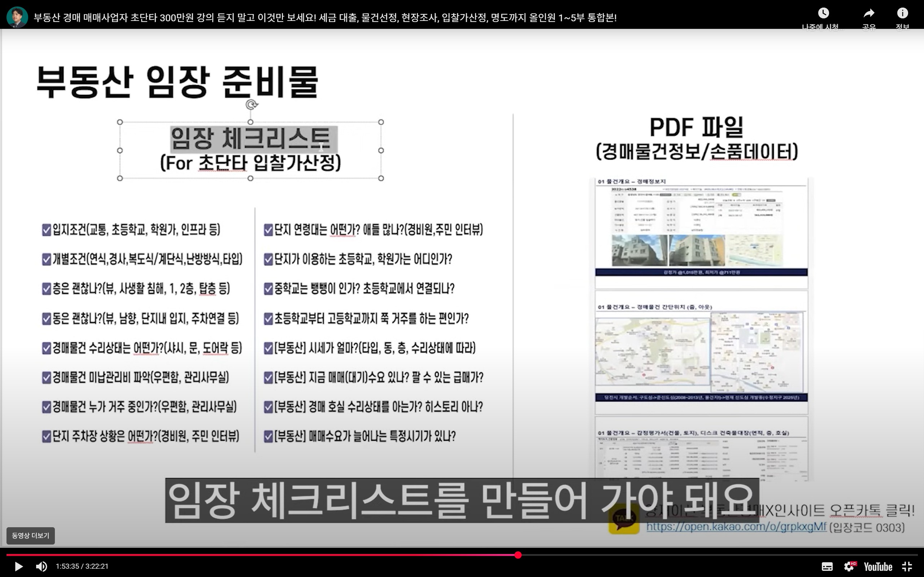Click the channel avatar picture
The height and width of the screenshot is (577, 924).
point(17,17)
